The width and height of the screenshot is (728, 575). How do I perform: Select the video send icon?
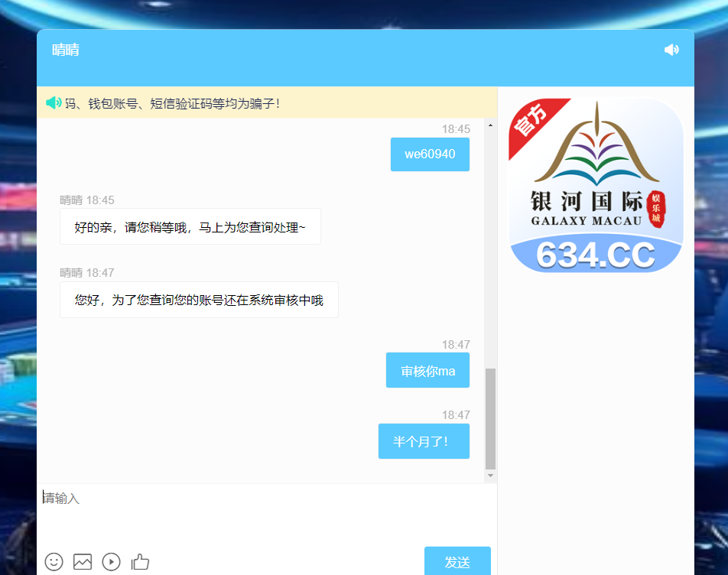click(111, 562)
